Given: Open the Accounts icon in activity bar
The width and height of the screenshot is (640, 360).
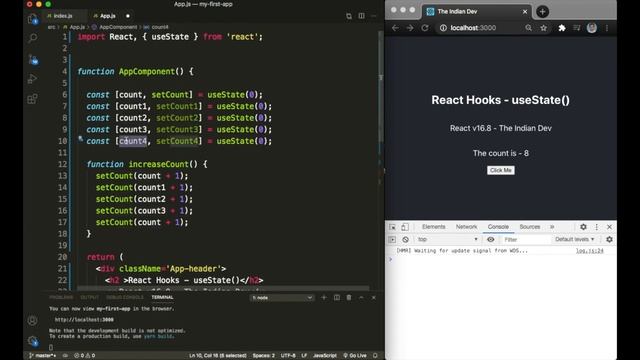Looking at the screenshot, I should [x=33, y=320].
